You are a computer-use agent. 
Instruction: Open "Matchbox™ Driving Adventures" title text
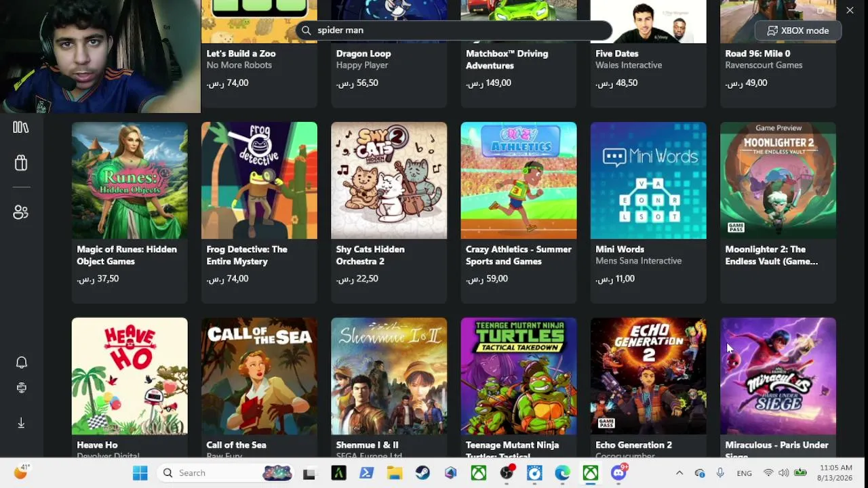[507, 60]
